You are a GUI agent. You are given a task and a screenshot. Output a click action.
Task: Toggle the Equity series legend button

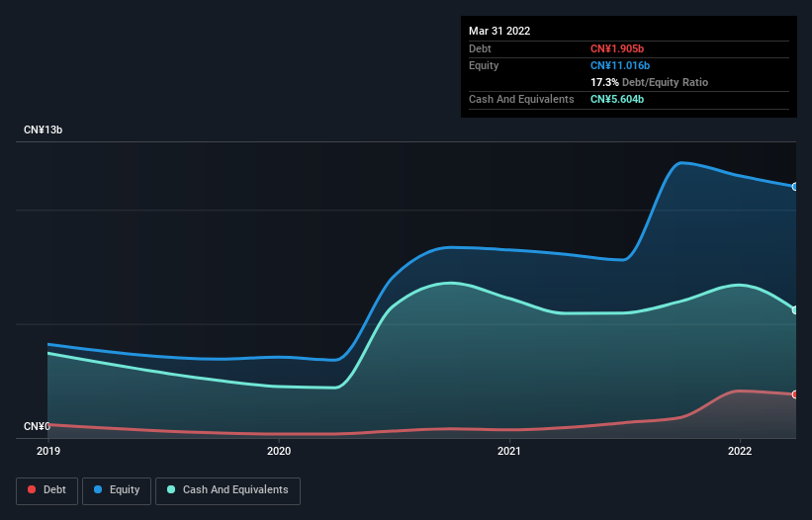tap(117, 490)
